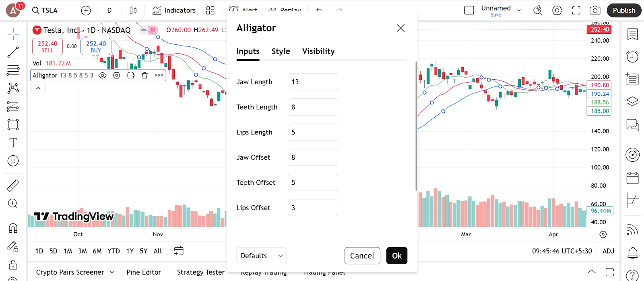The height and width of the screenshot is (281, 644).
Task: Click the emoji icons tool
Action: pos(13,161)
